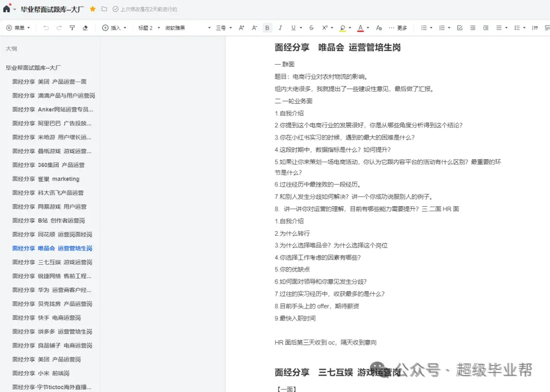Go to 面经分享 网易游戏 用户运营
550x392 pixels.
coord(49,207)
